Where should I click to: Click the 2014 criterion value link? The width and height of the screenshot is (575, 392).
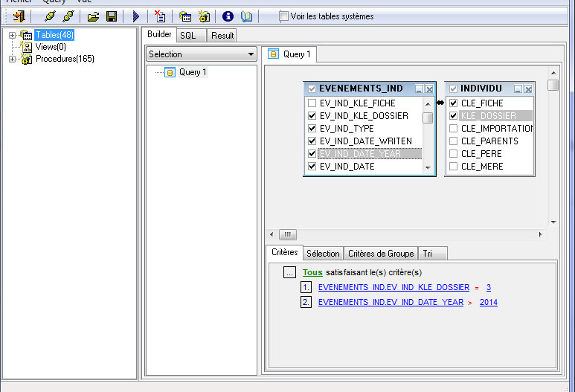click(x=488, y=302)
